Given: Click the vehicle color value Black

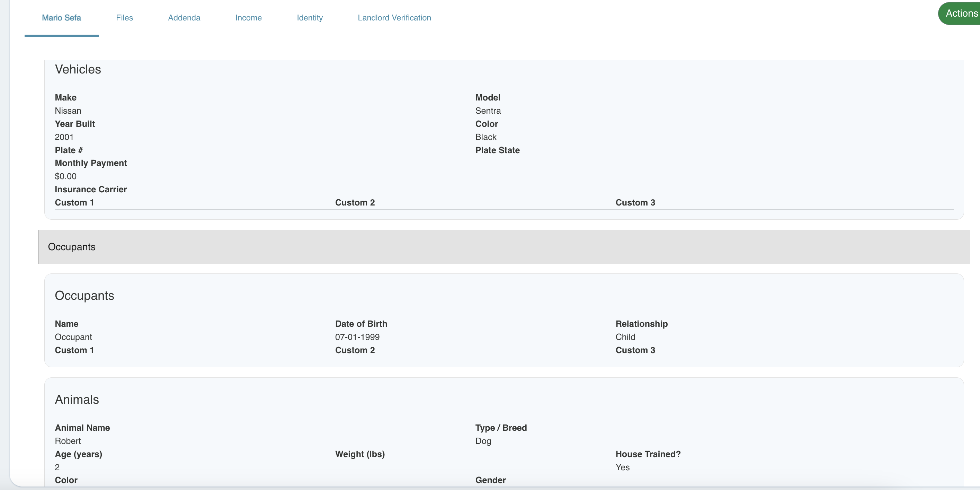Looking at the screenshot, I should click(x=486, y=137).
